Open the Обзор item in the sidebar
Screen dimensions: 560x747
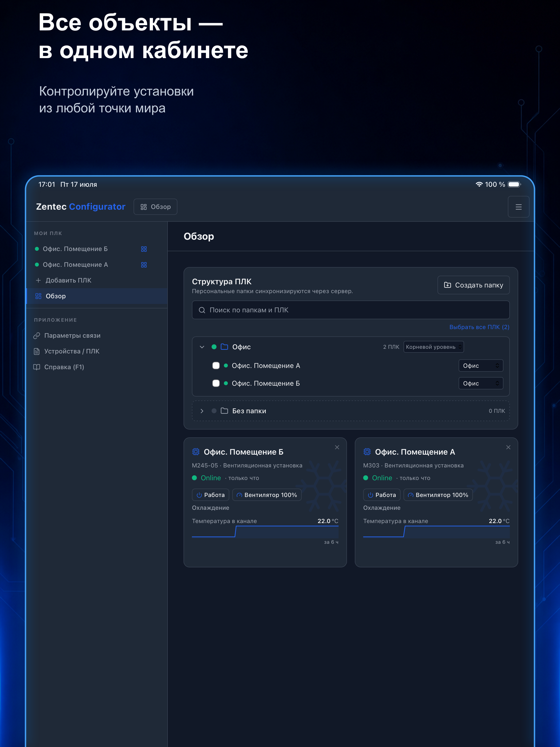tap(97, 296)
